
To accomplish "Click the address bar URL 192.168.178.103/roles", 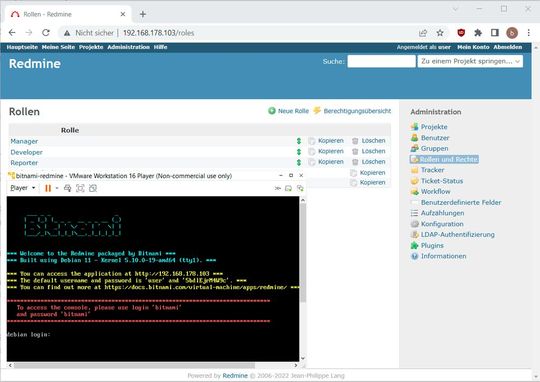I will click(158, 33).
